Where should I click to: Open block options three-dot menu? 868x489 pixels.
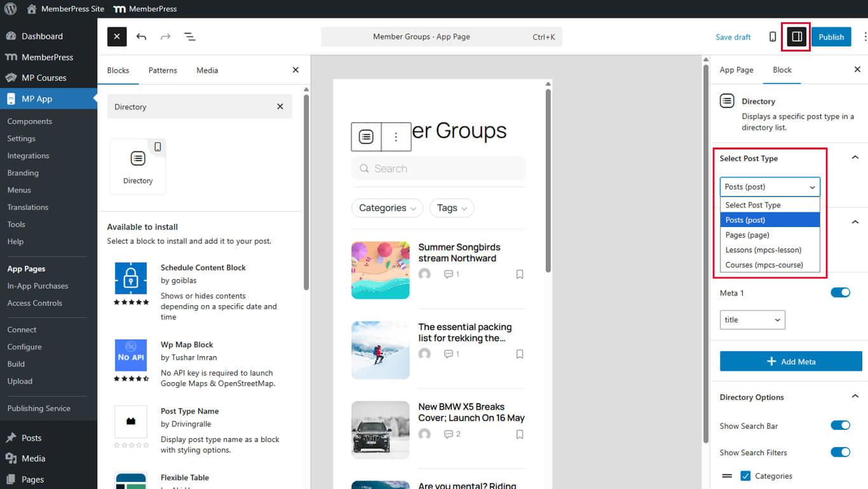pos(396,137)
